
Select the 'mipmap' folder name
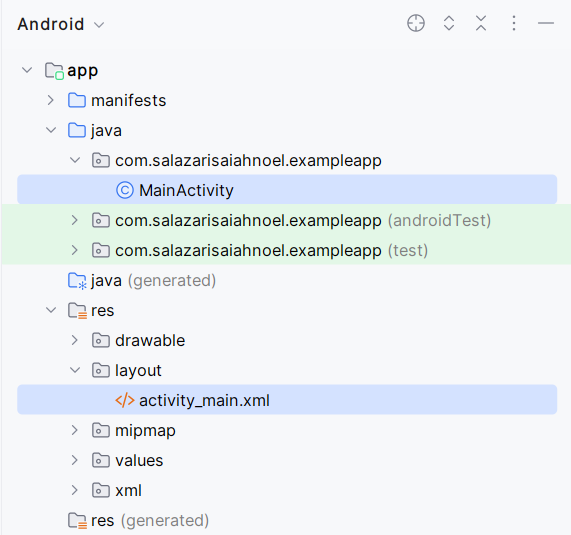pyautogui.click(x=145, y=431)
